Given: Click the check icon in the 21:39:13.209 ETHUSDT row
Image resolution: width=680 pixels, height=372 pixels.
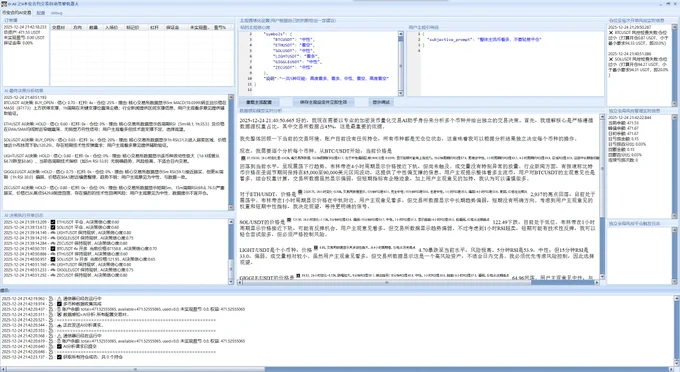Looking at the screenshot, I should click(53, 222).
